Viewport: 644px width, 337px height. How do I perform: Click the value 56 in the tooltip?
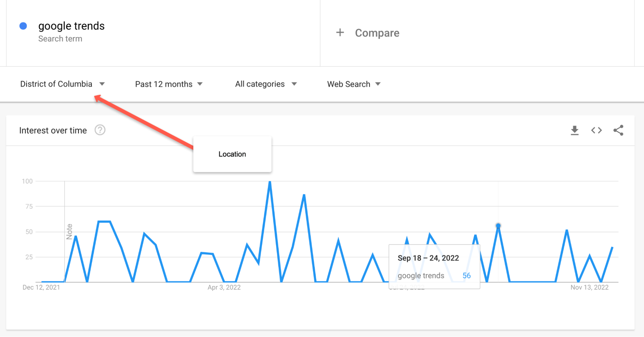click(466, 275)
